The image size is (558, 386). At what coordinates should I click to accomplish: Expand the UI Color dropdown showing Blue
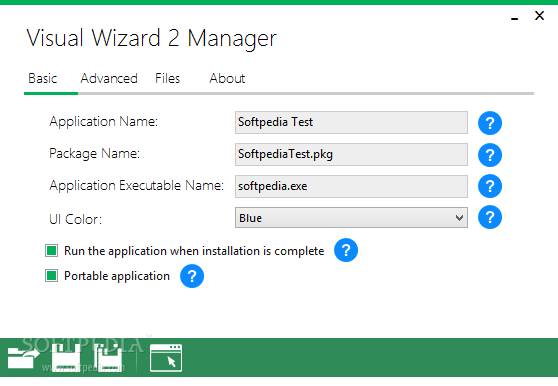coord(351,217)
